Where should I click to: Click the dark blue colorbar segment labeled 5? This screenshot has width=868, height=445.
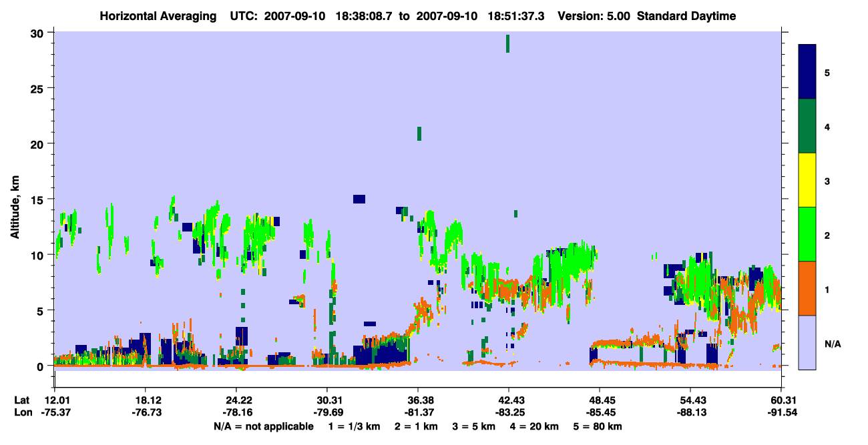[807, 72]
